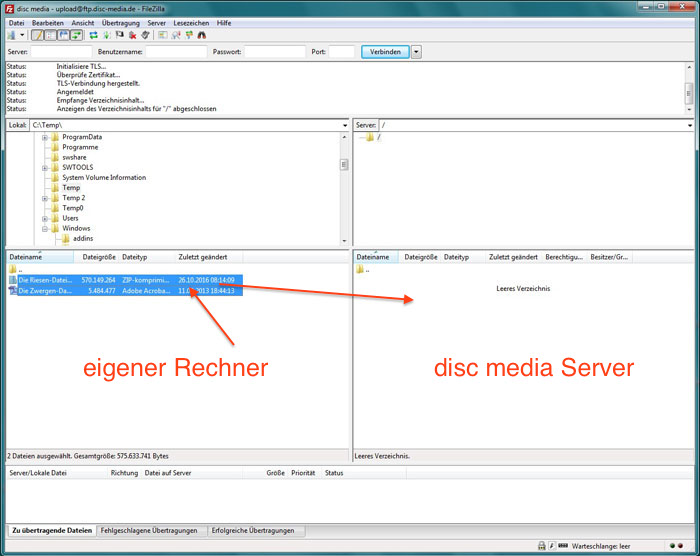Image resolution: width=700 pixels, height=556 pixels.
Task: Click the Verbinden button
Action: (385, 52)
